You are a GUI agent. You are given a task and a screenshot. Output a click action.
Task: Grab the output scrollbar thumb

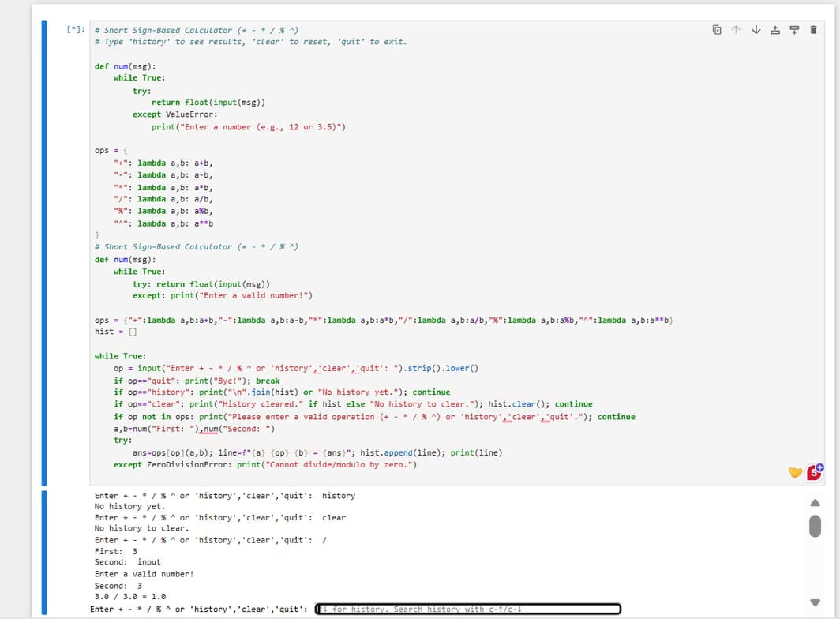815,527
